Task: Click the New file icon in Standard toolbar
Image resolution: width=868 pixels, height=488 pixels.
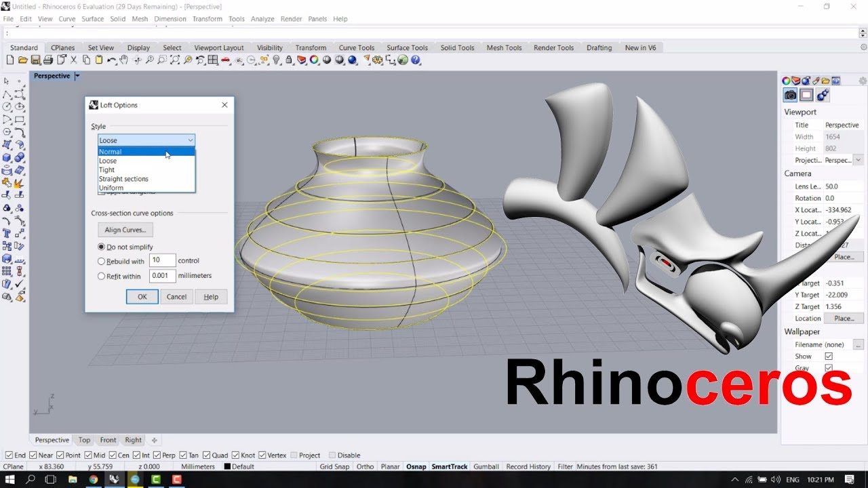Action: tap(10, 60)
